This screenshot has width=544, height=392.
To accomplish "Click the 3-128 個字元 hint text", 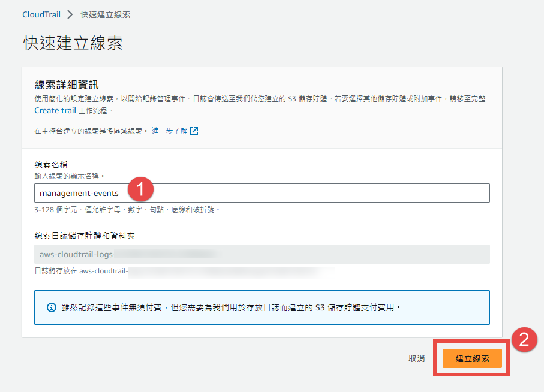I will click(127, 210).
